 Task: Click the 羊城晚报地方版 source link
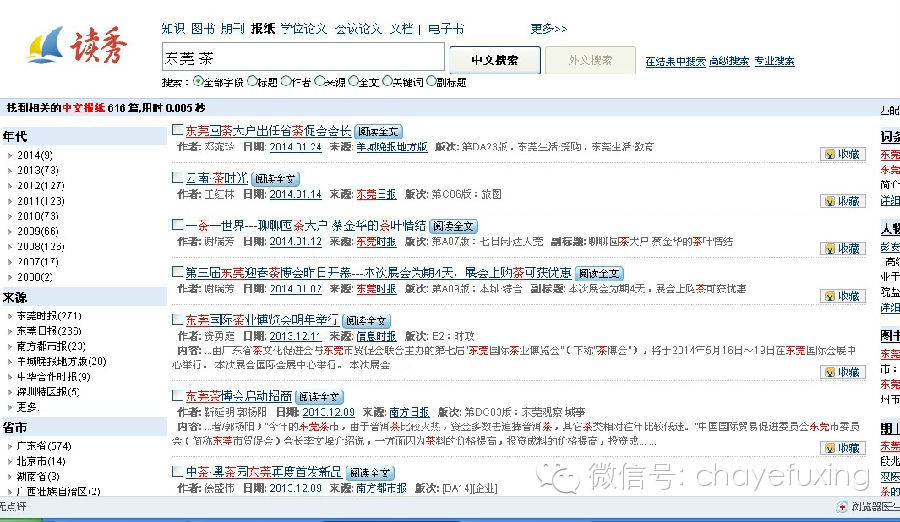point(392,147)
